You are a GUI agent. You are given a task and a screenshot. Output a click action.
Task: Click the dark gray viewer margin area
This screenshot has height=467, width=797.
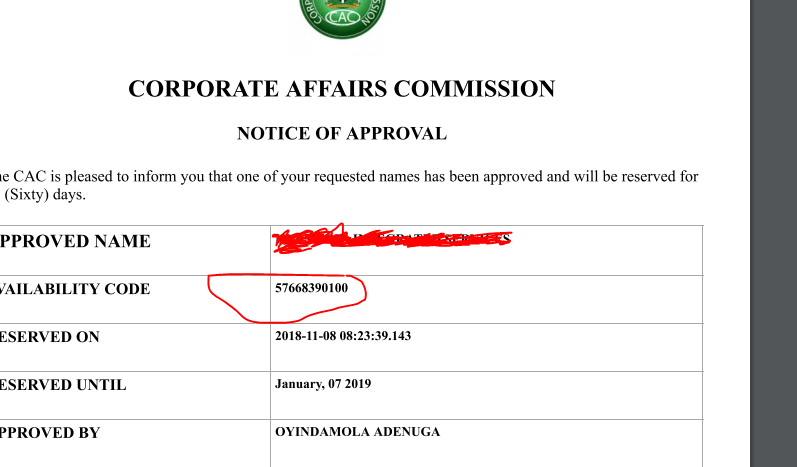pyautogui.click(x=774, y=233)
